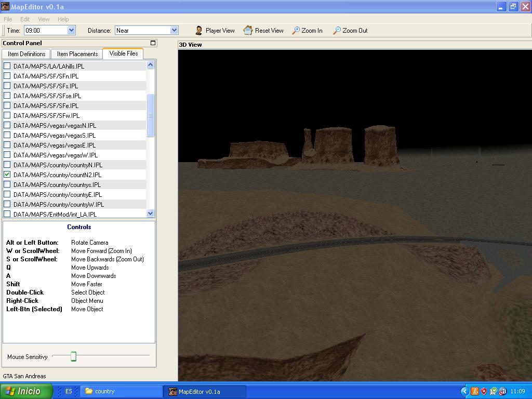Expand hidden system tray icons arrow

(464, 391)
